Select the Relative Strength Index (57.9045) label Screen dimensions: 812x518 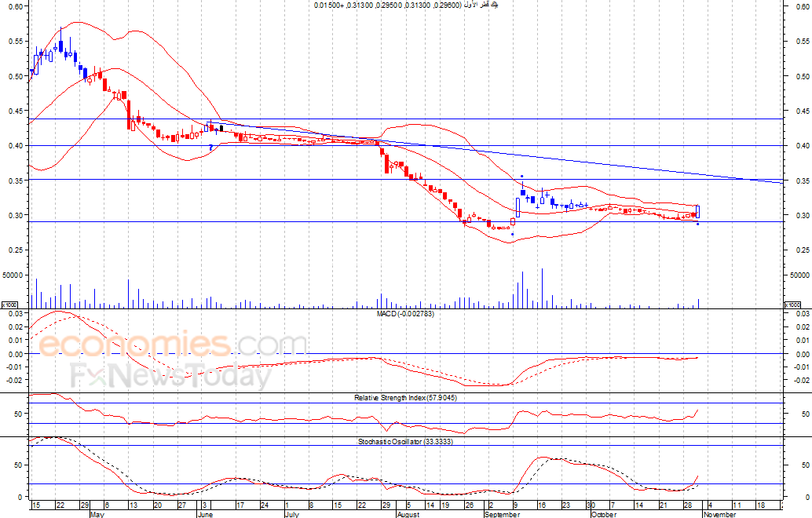pyautogui.click(x=405, y=397)
